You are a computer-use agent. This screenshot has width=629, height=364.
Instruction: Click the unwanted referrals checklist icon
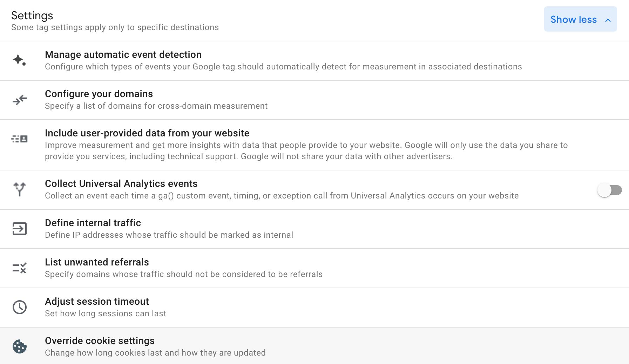pos(20,268)
